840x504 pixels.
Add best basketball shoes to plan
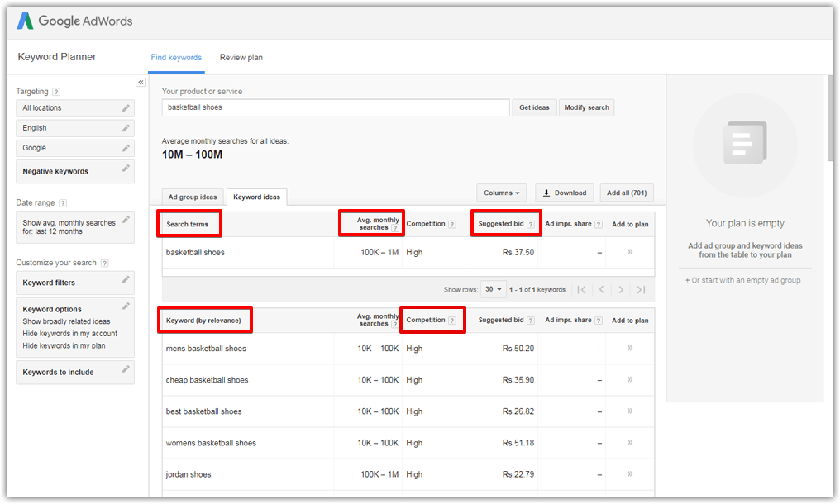tap(630, 411)
